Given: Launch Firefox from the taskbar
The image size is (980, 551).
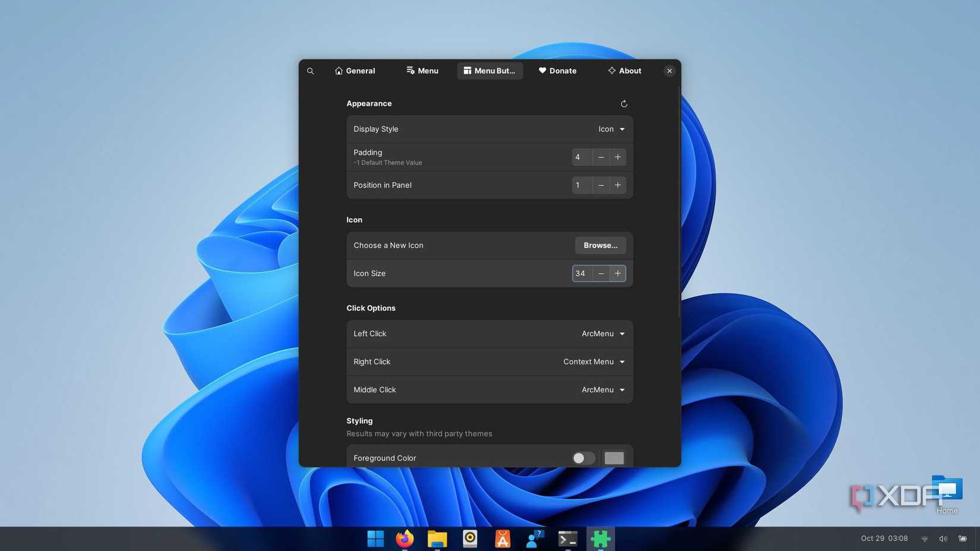Looking at the screenshot, I should point(404,539).
